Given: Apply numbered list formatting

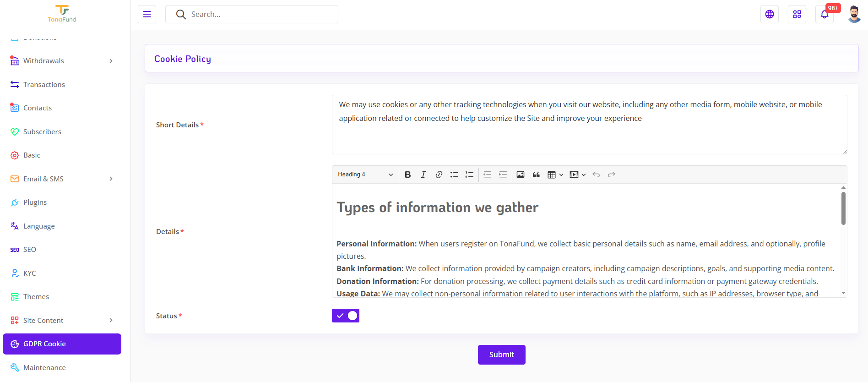Looking at the screenshot, I should (469, 175).
